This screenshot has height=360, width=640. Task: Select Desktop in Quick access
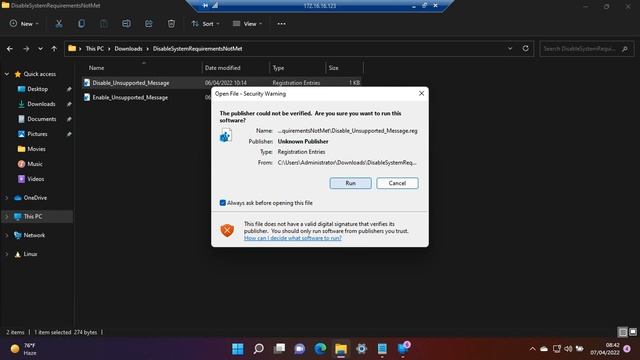coord(38,89)
